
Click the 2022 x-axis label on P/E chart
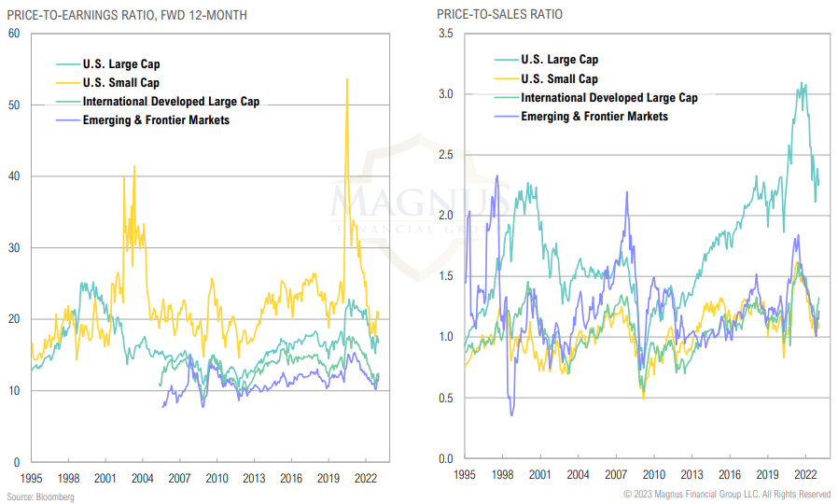coord(365,478)
